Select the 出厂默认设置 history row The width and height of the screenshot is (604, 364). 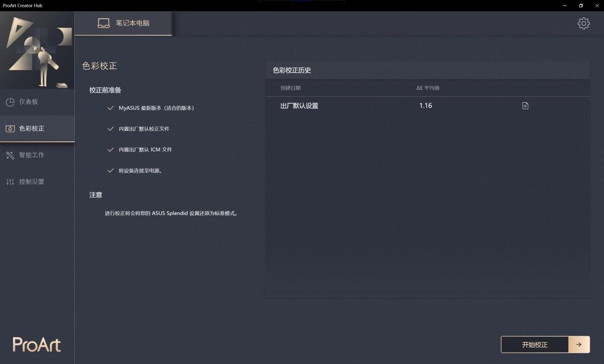(427, 106)
